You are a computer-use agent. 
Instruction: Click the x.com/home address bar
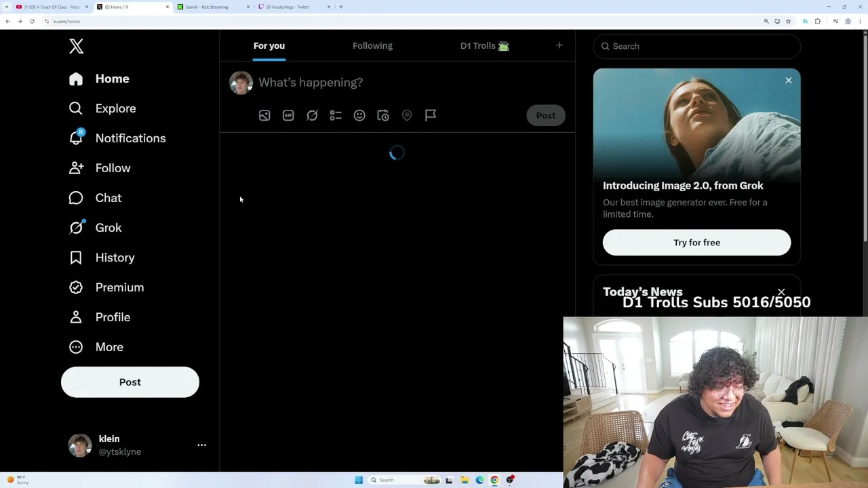[x=407, y=22]
